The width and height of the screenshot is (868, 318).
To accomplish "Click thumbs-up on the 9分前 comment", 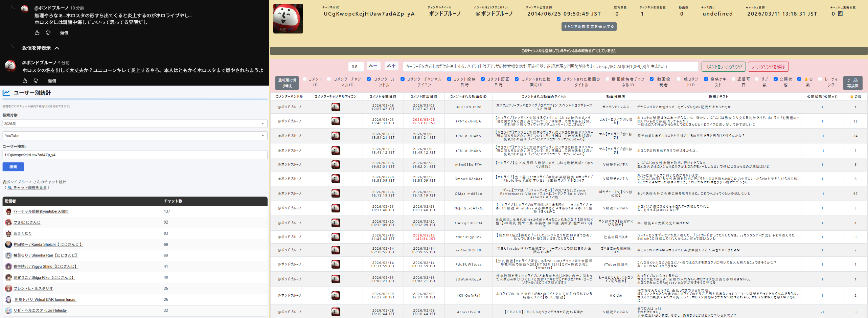I will click(x=25, y=81).
